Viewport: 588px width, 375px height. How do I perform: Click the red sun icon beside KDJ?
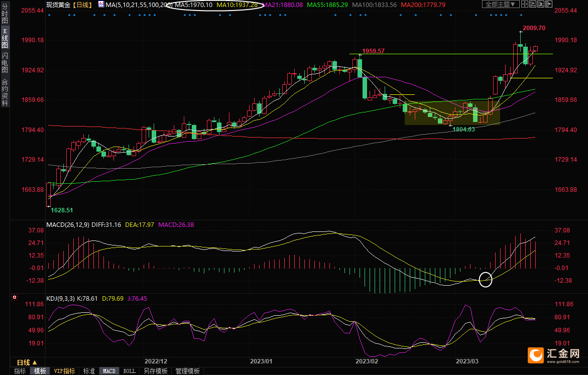(x=15, y=297)
